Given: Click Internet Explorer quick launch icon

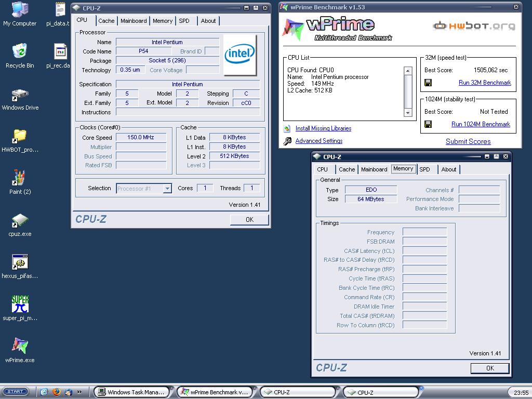Looking at the screenshot, I should click(44, 392).
